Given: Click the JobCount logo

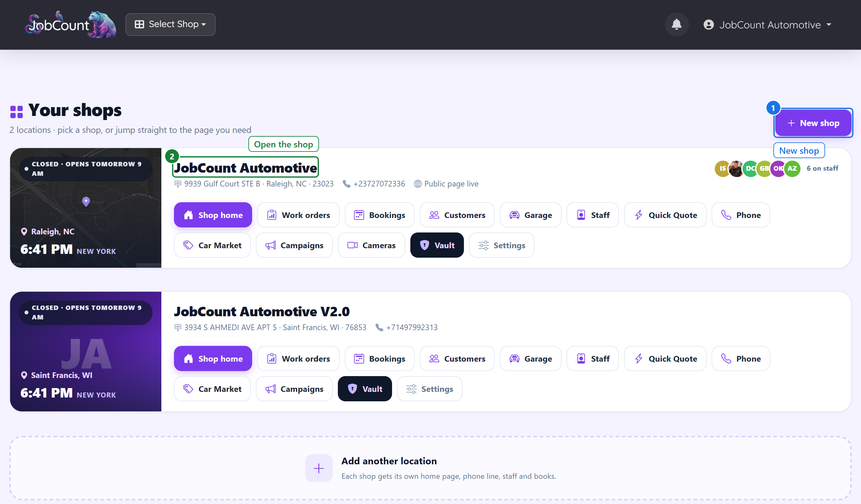Looking at the screenshot, I should point(70,25).
